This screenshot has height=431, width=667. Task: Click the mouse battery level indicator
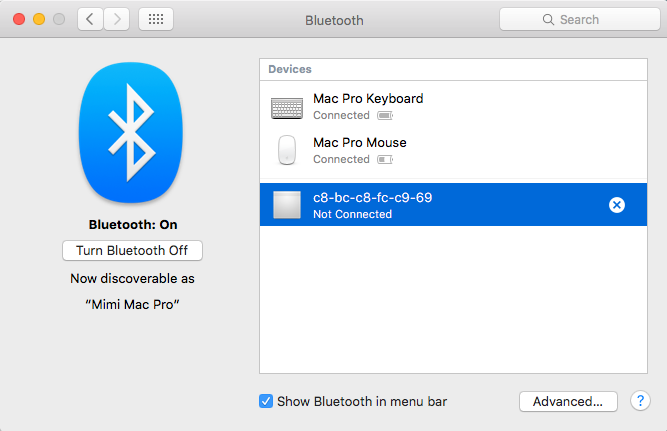pos(385,160)
